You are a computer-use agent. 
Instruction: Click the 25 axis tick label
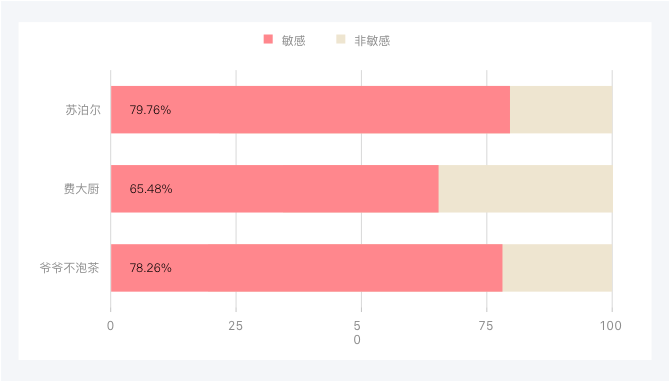tap(235, 326)
